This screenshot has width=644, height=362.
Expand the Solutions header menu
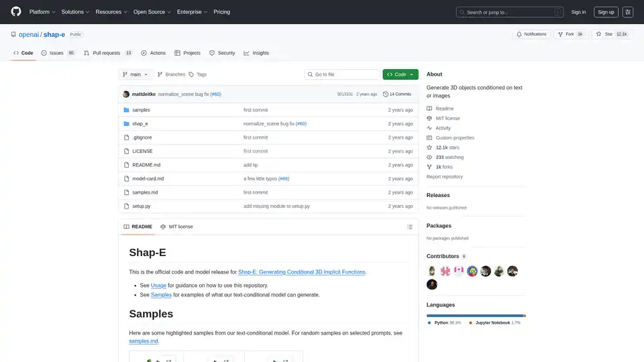coord(74,12)
